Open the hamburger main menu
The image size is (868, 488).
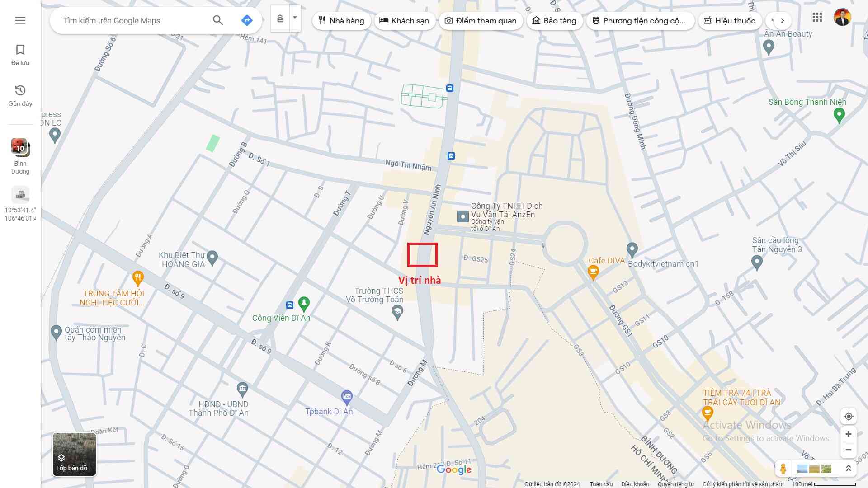(20, 20)
